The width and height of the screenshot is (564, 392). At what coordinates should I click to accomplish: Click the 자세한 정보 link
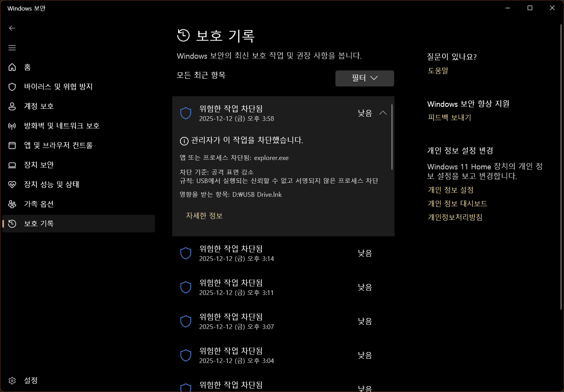(x=204, y=216)
